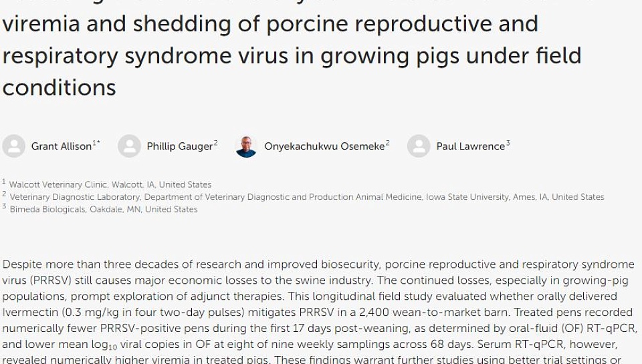Click Phillip Gauger's placeholder avatar icon
Viewport: 642px width, 364px height.
129,146
